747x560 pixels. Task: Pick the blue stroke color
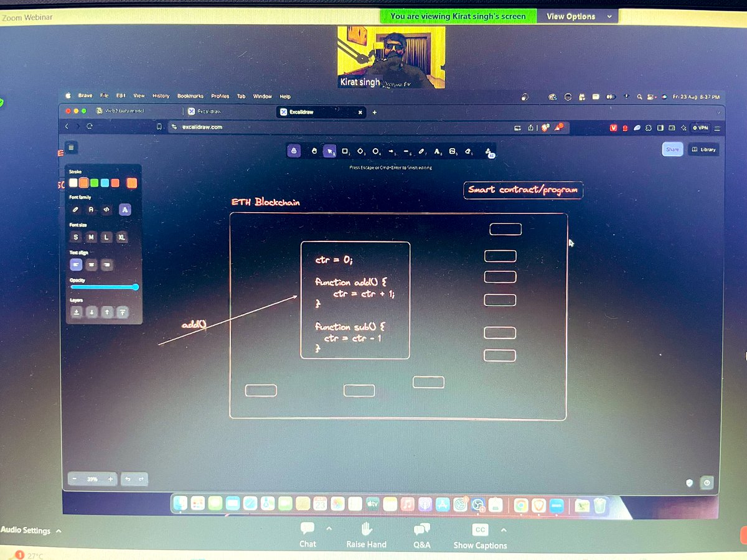point(105,183)
